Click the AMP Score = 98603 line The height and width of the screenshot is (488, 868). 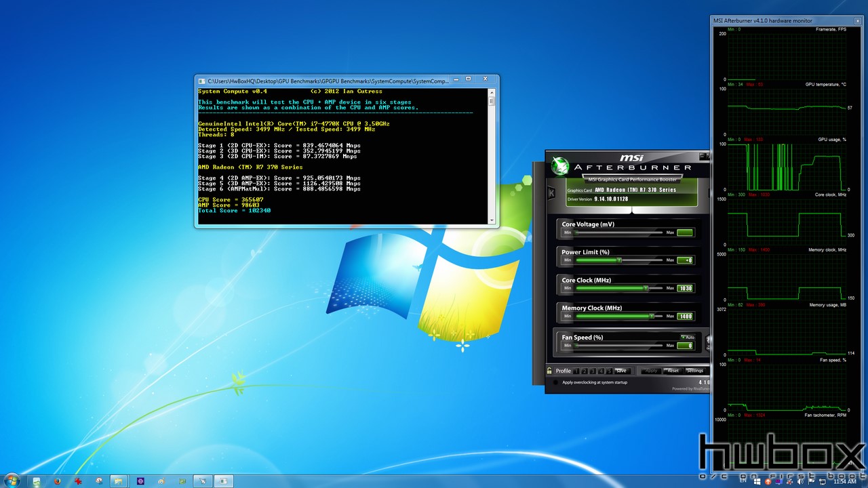pos(229,205)
